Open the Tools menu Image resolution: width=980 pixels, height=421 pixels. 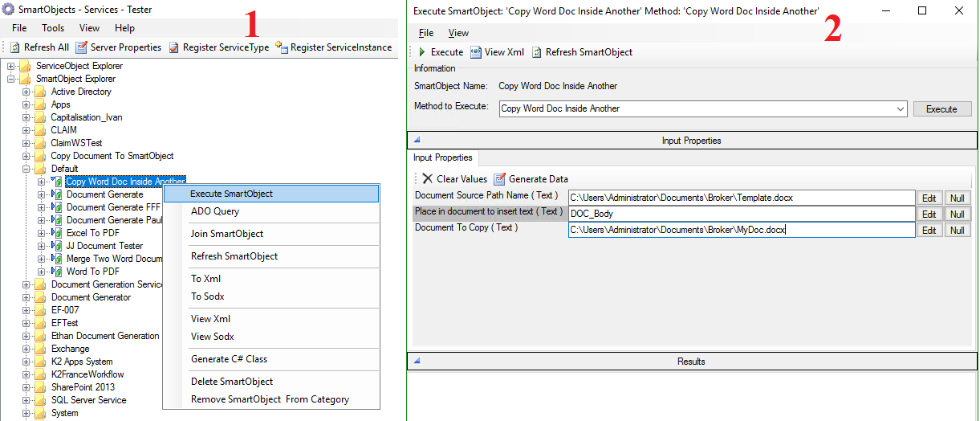pyautogui.click(x=53, y=28)
